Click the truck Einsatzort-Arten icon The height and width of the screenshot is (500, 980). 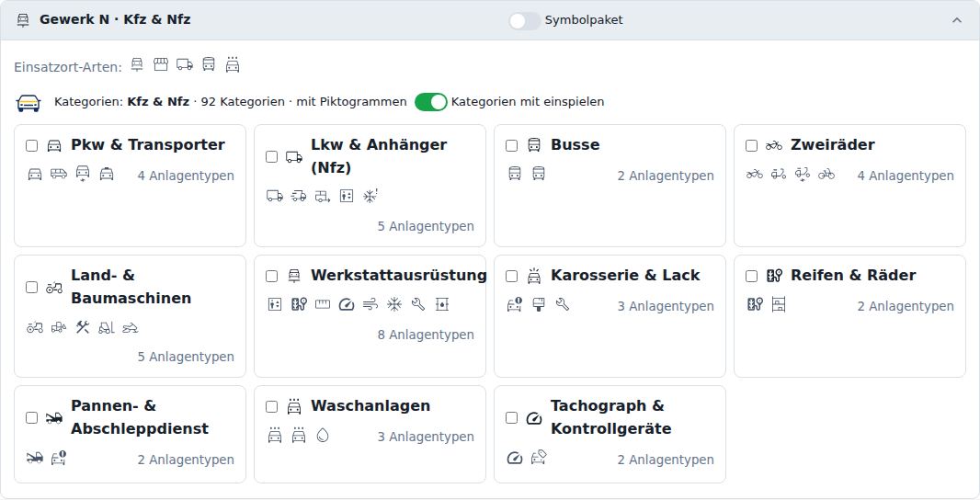click(x=185, y=64)
